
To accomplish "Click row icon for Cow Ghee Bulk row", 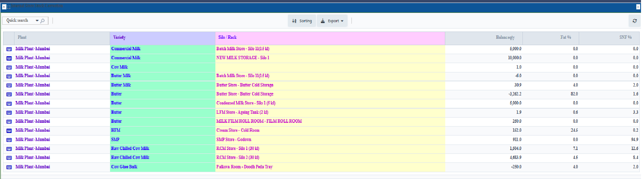I will click(9, 167).
